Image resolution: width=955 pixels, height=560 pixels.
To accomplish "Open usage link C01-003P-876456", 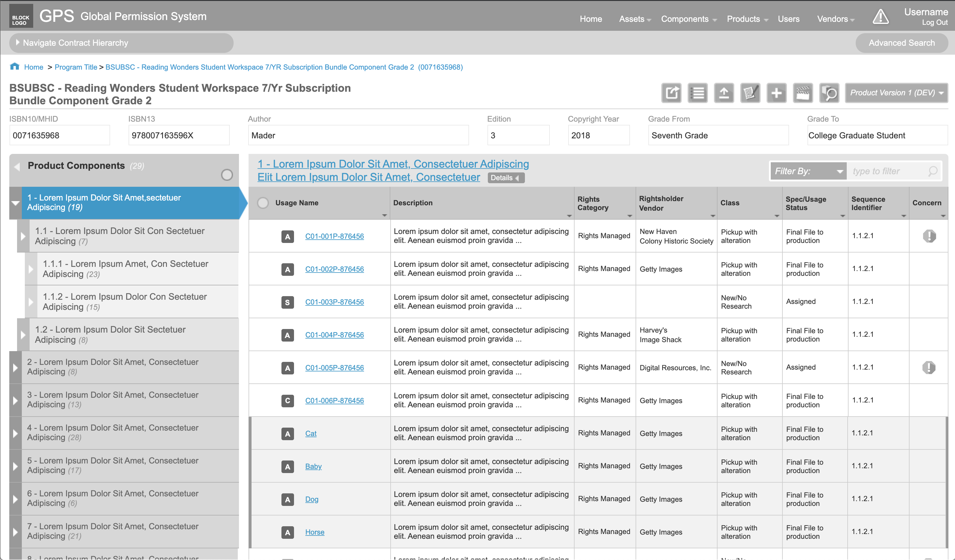I will tap(334, 302).
